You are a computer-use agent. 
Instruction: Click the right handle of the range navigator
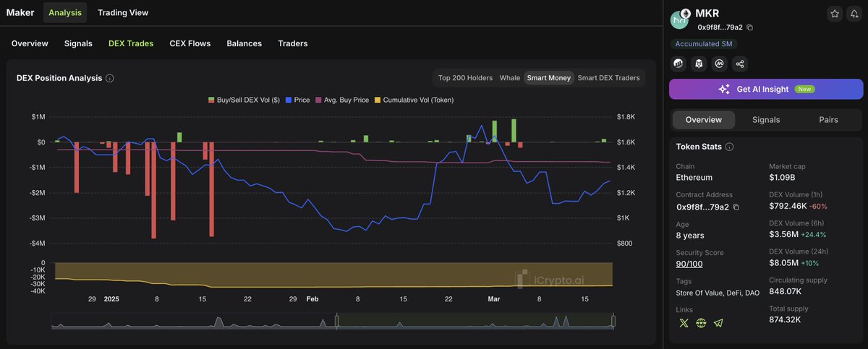tap(613, 322)
